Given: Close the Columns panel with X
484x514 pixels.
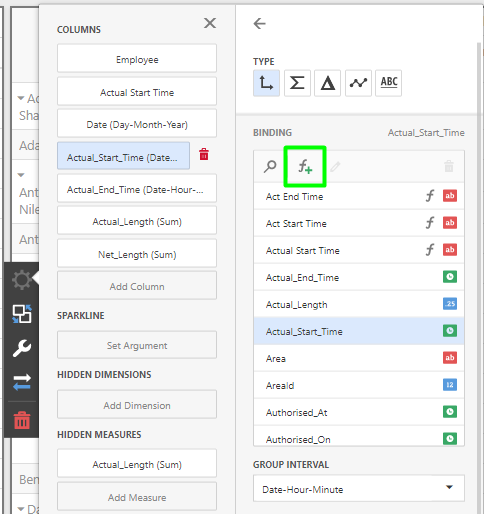Looking at the screenshot, I should click(x=210, y=23).
